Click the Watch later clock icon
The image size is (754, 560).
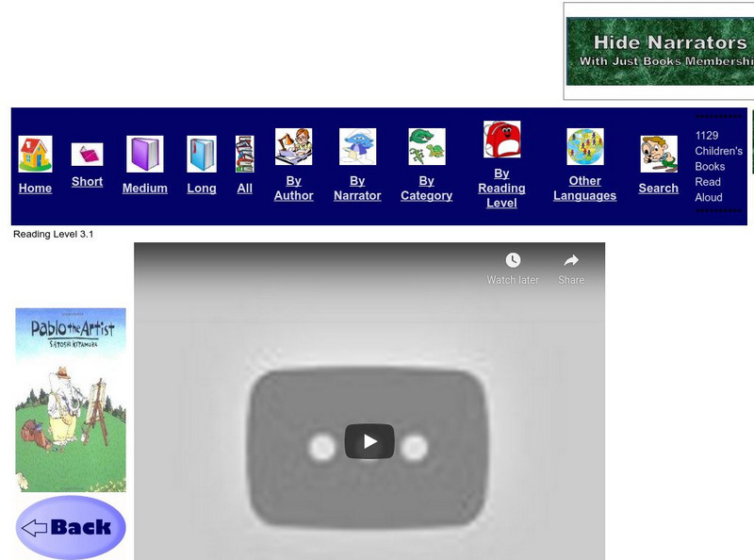(513, 260)
